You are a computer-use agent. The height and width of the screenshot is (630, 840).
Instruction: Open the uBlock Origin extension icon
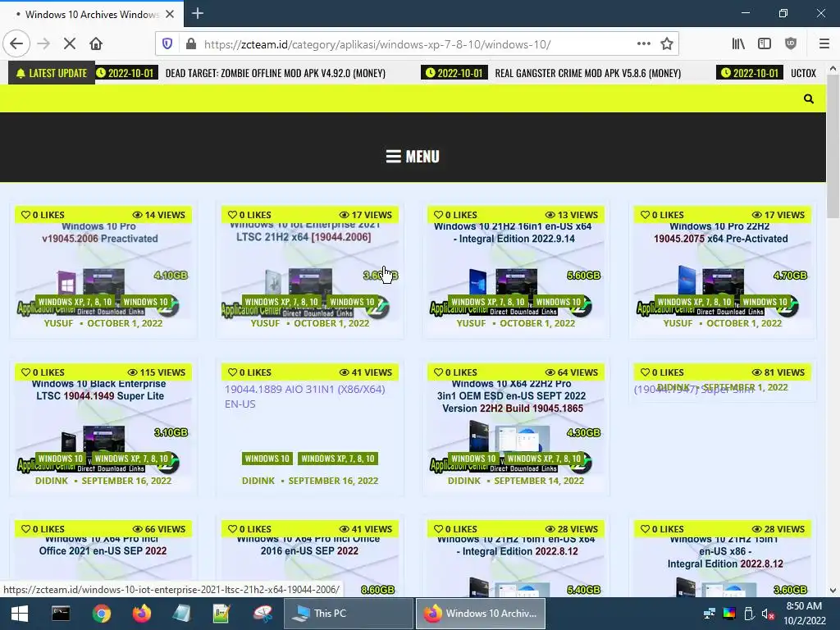tap(791, 44)
